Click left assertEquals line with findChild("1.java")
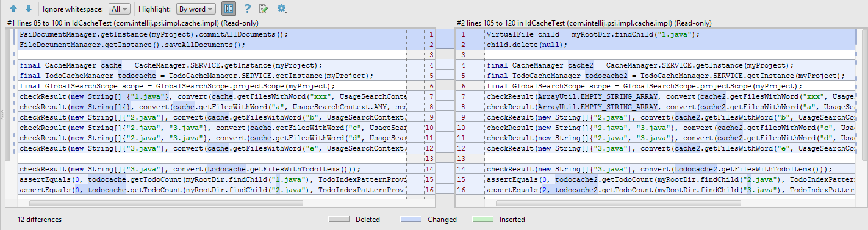Viewport: 868px width, 230px height. 213,179
